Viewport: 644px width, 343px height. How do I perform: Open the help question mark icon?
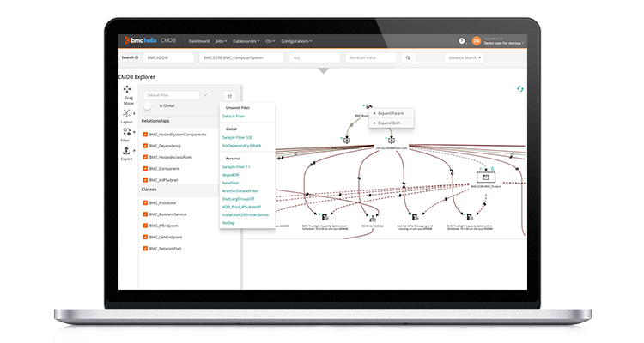click(x=462, y=41)
